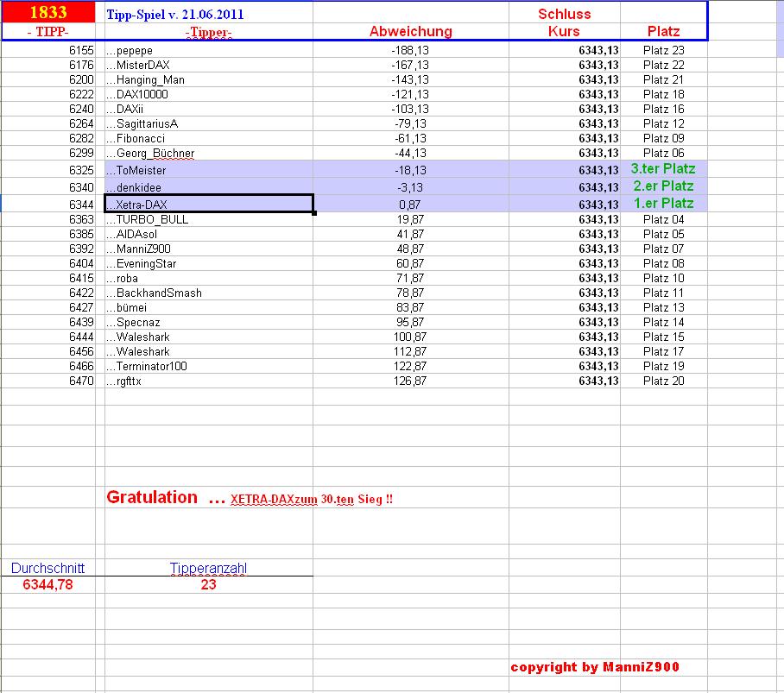Click the 'Platz 14' cell
Viewport: 784px width, 693px height.
663,322
